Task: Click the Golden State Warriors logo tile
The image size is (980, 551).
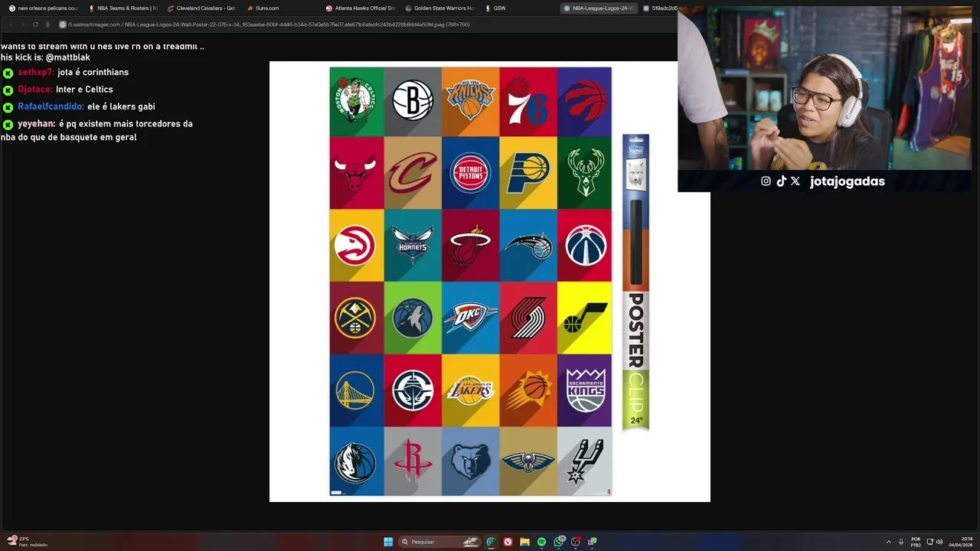Action: point(357,390)
